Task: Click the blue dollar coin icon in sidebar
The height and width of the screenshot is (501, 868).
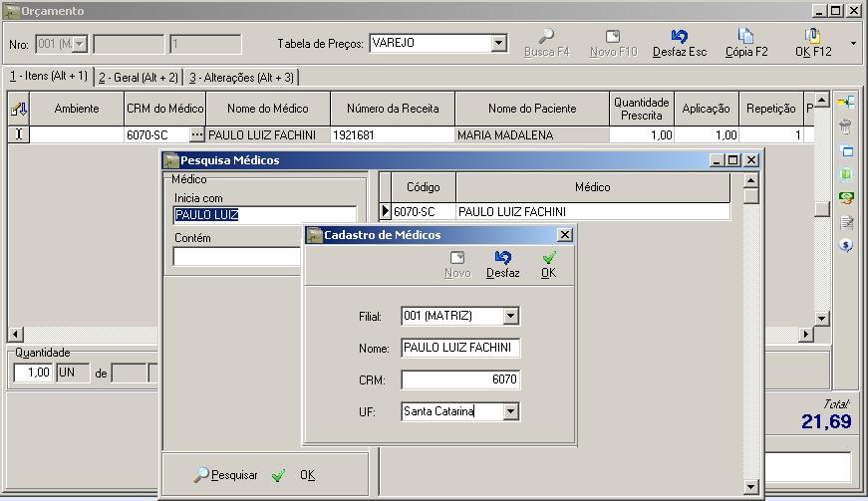Action: coord(846,246)
